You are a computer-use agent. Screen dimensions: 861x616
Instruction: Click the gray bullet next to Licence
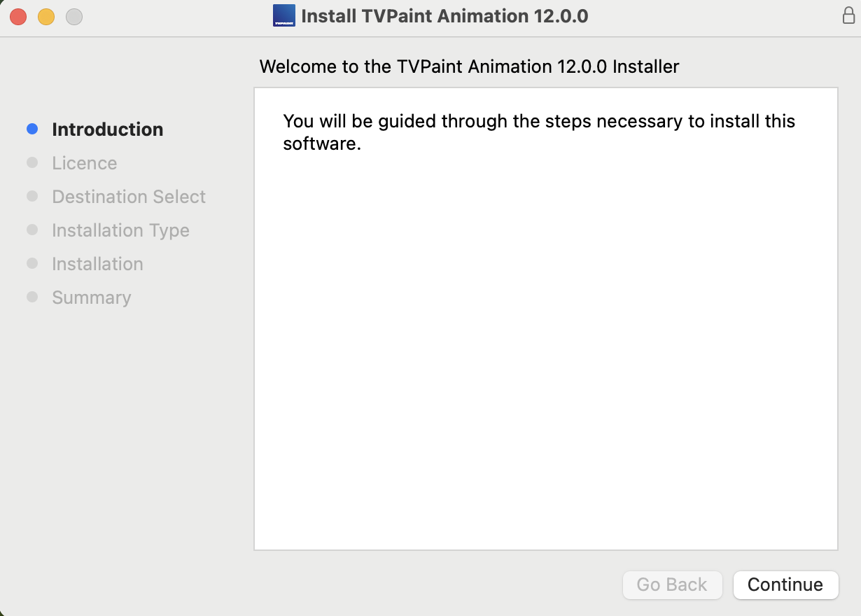click(x=31, y=162)
